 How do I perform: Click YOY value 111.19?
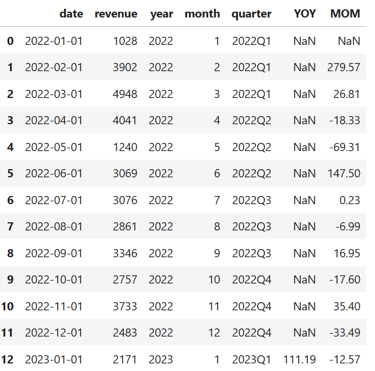(x=299, y=359)
